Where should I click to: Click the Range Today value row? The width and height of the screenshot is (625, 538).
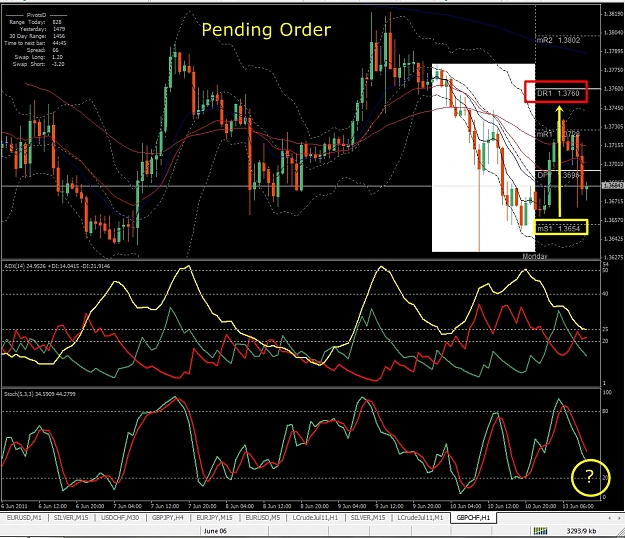click(35, 22)
